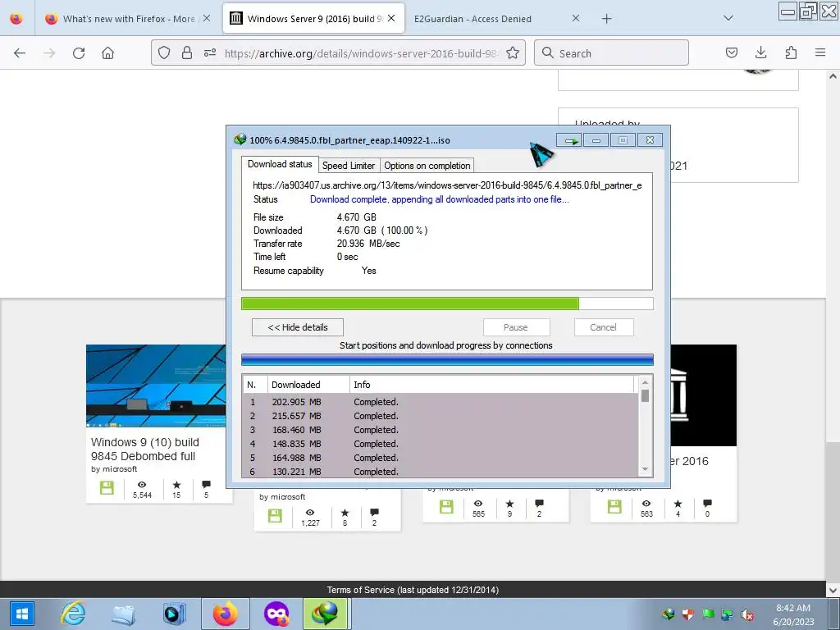The width and height of the screenshot is (840, 630).
Task: Select connection row 2 with 215.657 MB
Action: click(x=441, y=416)
